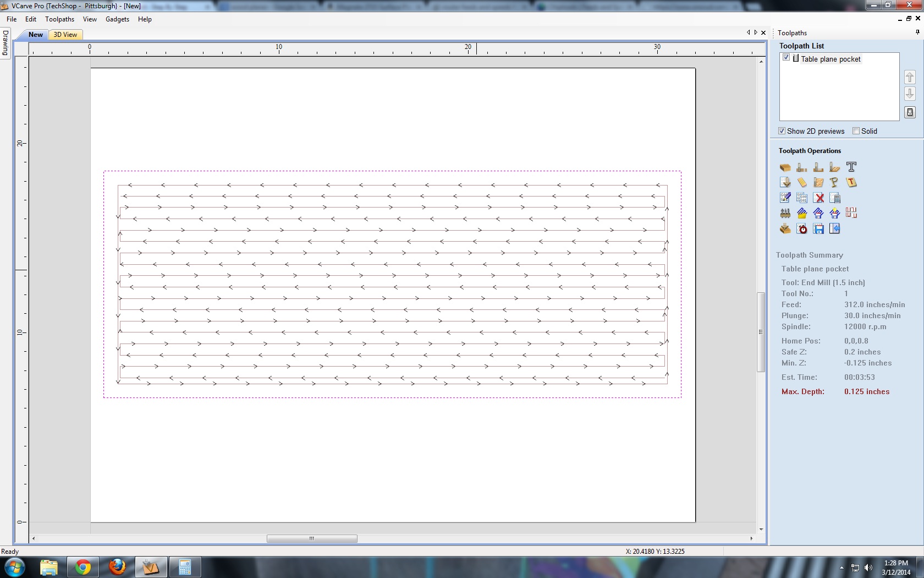Image resolution: width=924 pixels, height=578 pixels.
Task: Move toolpath up in list
Action: point(910,77)
